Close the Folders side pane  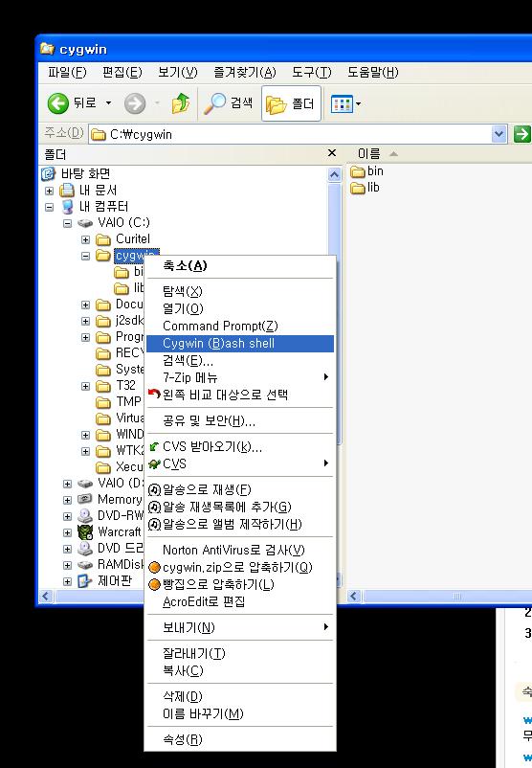pos(332,153)
